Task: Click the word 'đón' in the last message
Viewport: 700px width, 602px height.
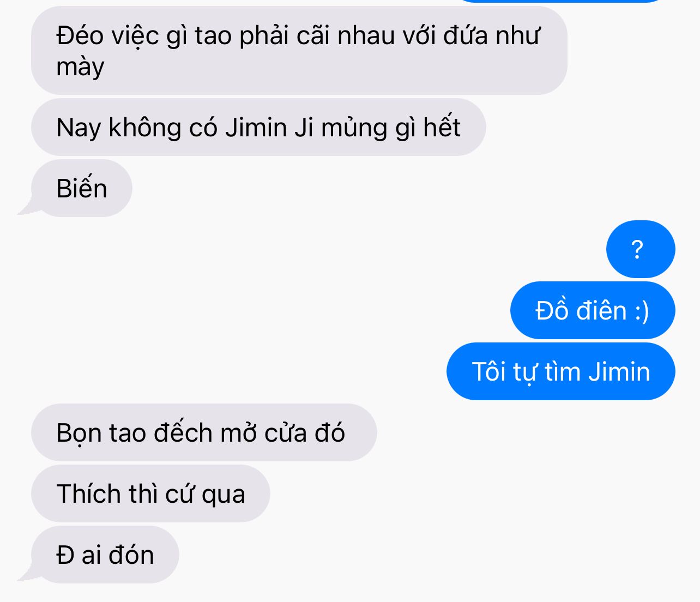Action: 131,555
